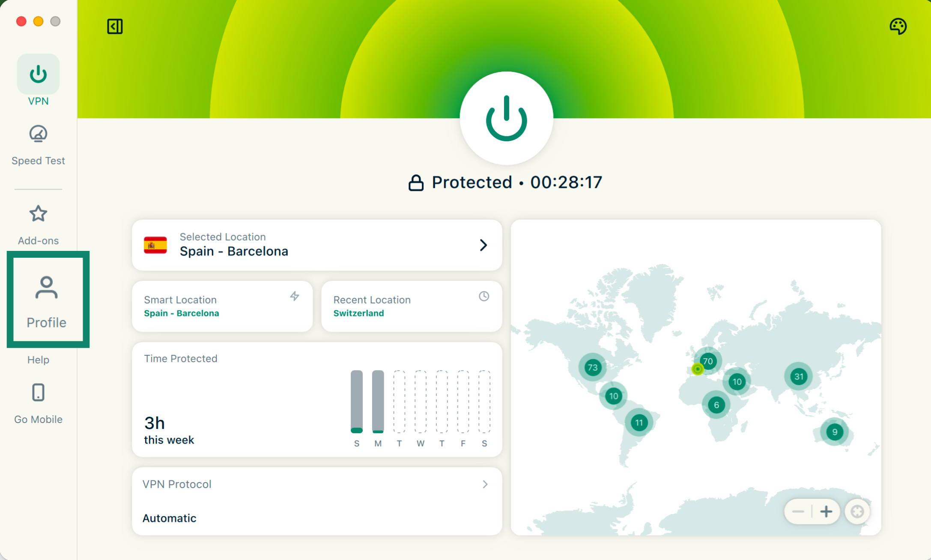Collapse the sidebar panel icon

[115, 27]
